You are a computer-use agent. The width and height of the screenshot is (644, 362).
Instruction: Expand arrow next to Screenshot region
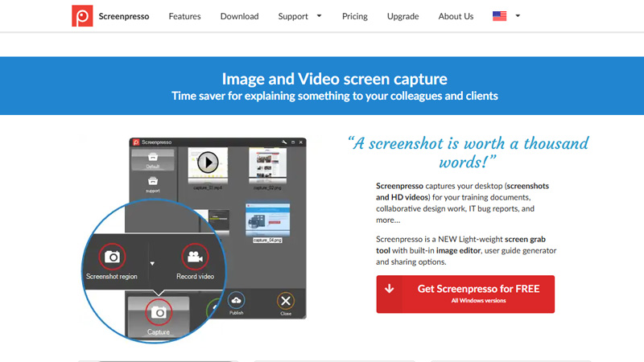[x=153, y=262]
